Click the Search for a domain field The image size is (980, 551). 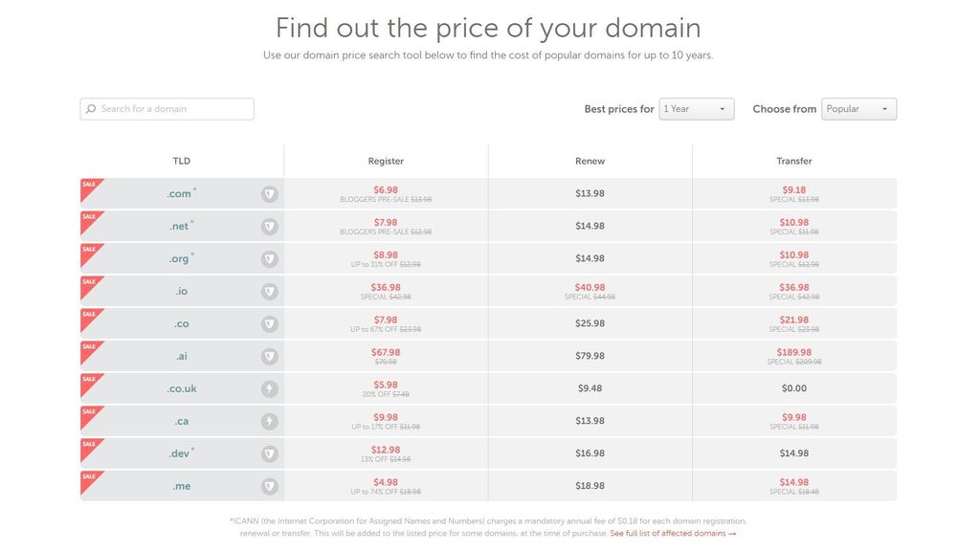[x=166, y=108]
